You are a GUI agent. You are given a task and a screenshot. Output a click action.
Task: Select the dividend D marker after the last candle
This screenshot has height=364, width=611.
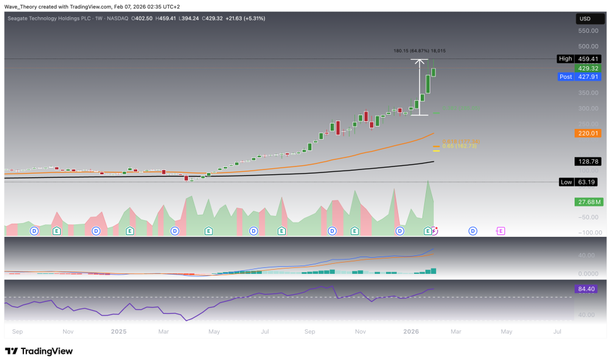pyautogui.click(x=472, y=230)
